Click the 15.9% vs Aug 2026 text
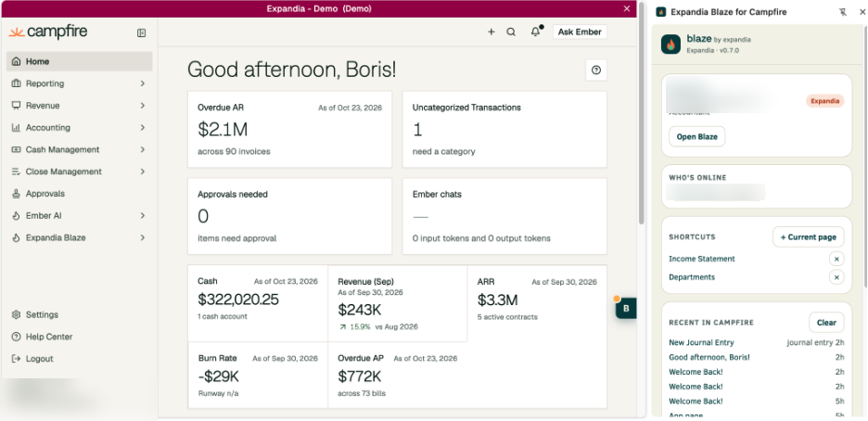The width and height of the screenshot is (868, 421). tap(378, 327)
